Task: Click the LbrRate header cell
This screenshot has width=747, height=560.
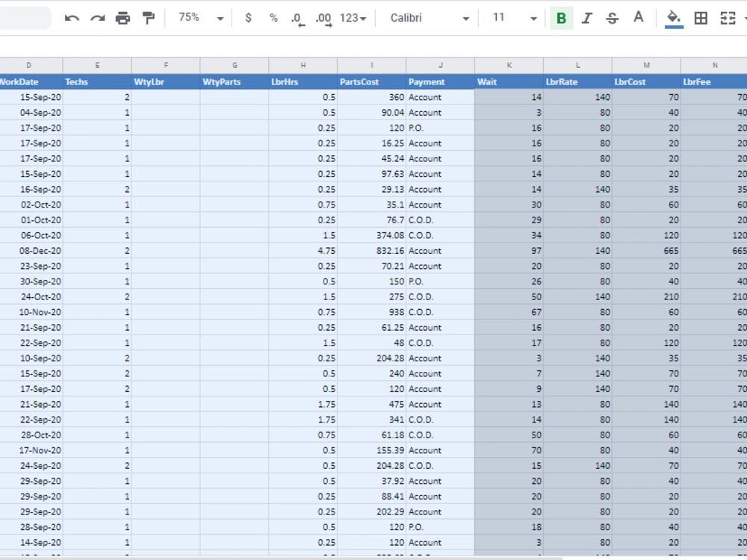Action: 577,82
